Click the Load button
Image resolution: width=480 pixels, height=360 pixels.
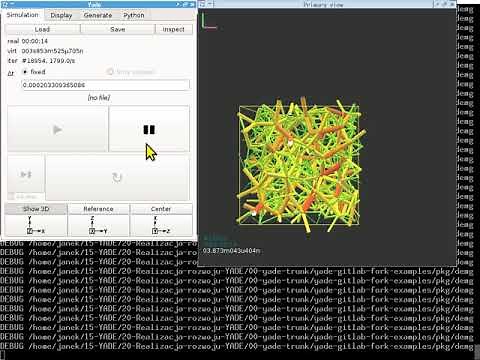pos(42,29)
